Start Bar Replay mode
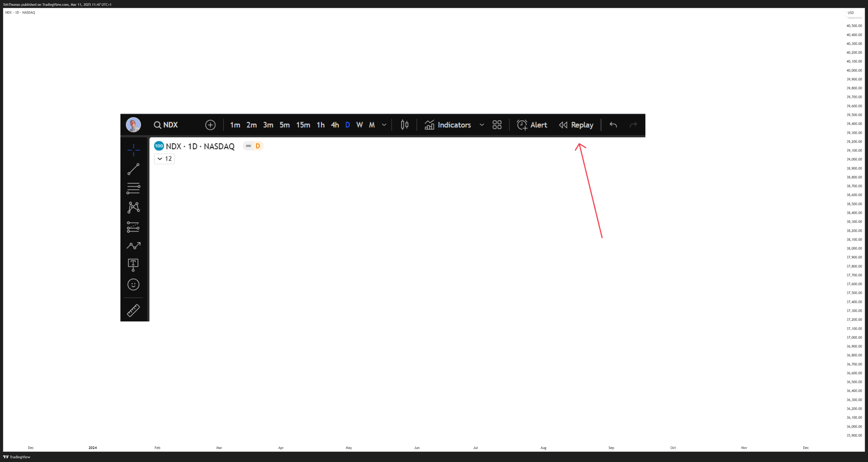Viewport: 868px width, 462px height. tap(576, 125)
